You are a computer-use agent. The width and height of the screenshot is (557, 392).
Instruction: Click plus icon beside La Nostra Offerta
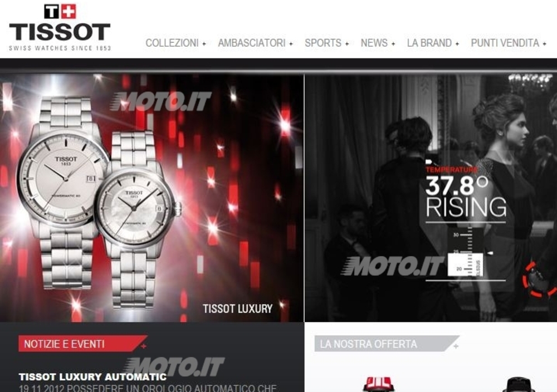pos(456,346)
